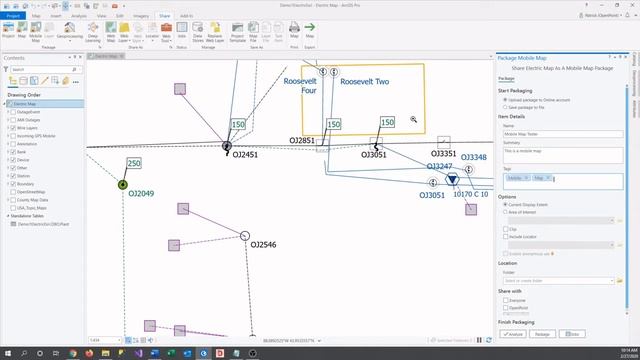Select List By Drawing Order icon
The image size is (640, 360).
tap(13, 81)
